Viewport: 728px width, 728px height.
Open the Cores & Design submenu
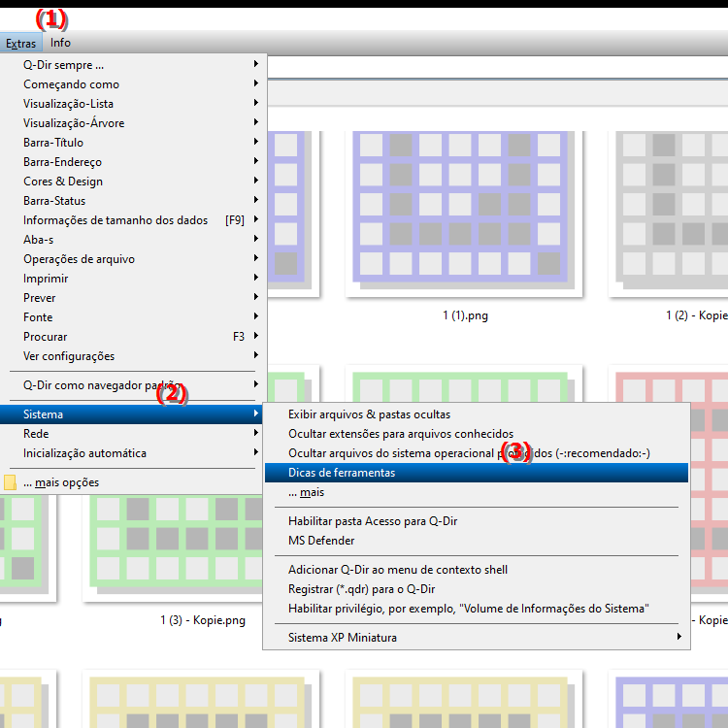tap(133, 182)
